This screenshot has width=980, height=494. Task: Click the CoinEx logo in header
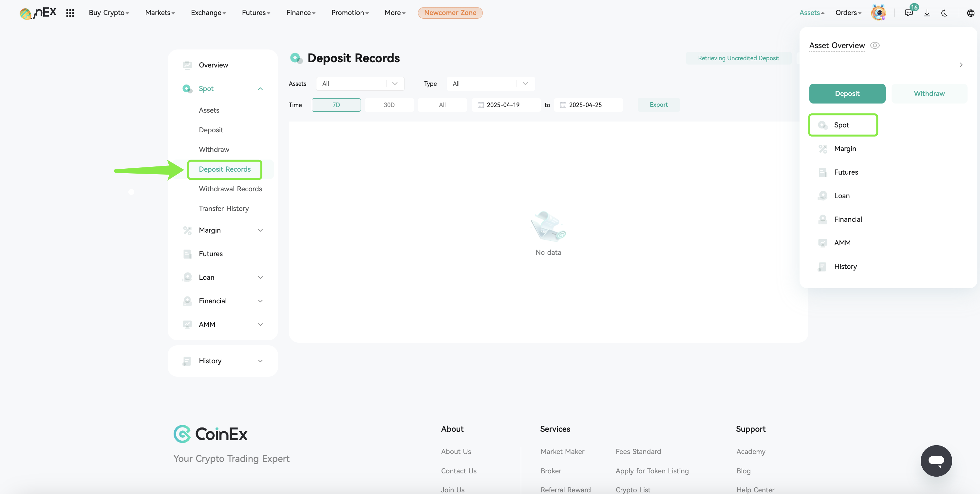pos(38,13)
